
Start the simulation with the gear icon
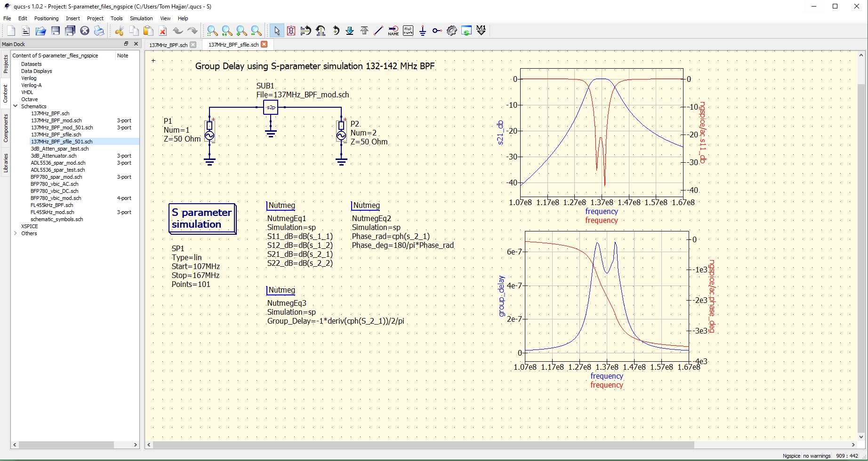click(x=451, y=31)
